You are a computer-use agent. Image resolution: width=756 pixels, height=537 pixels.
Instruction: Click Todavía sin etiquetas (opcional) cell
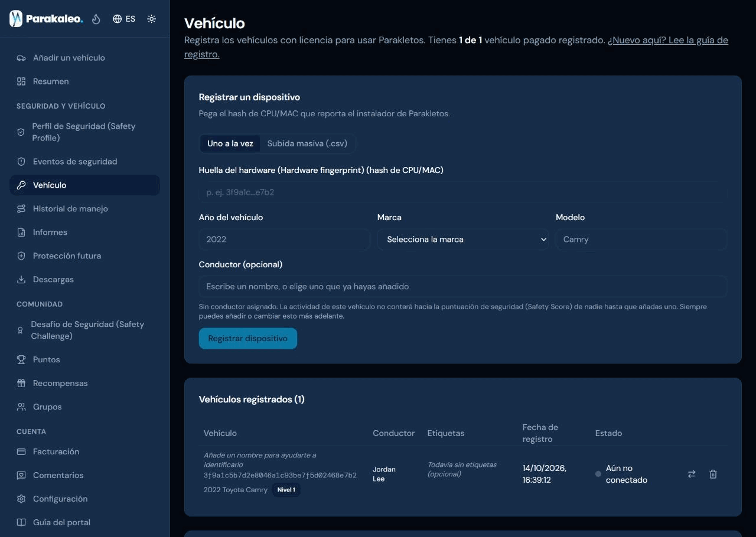[462, 469]
